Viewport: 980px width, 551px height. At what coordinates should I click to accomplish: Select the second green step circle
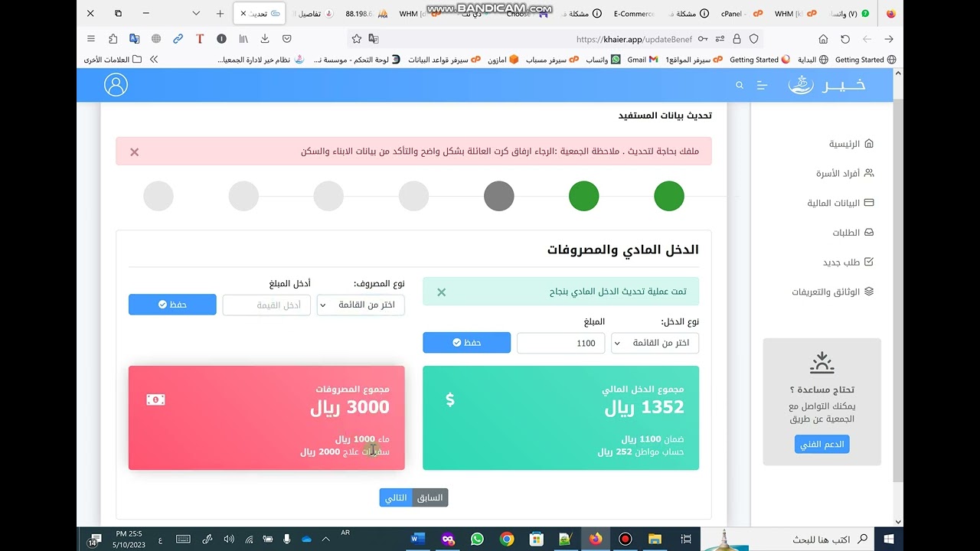coord(584,196)
